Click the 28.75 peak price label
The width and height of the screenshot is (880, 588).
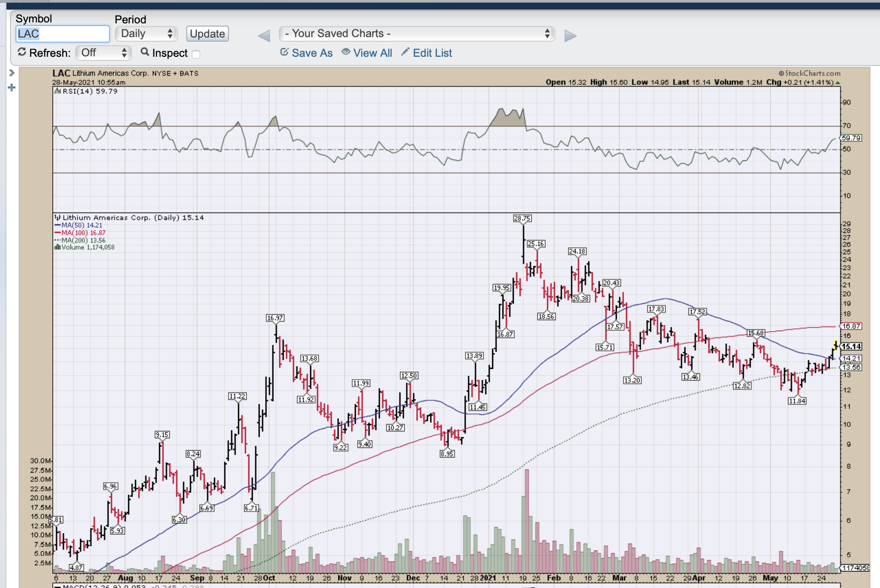(522, 218)
